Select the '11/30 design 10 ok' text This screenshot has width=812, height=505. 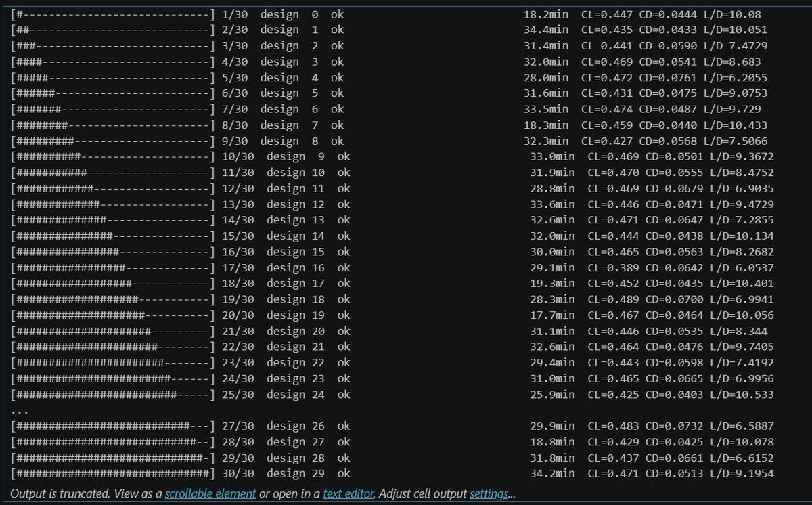click(x=286, y=173)
